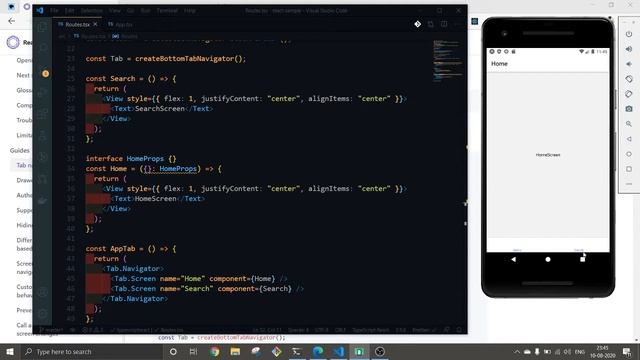Click the emulator zoom magnifier icon
The image size is (640, 360).
pos(629,124)
